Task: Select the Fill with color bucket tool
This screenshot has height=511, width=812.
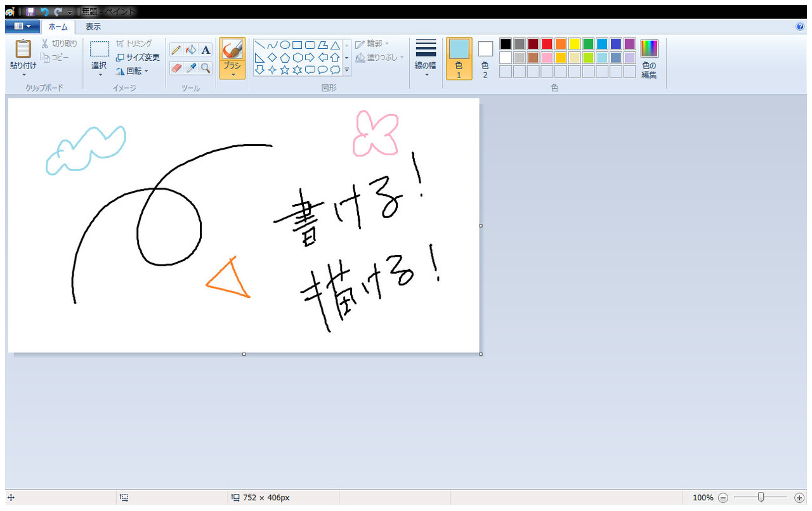Action: pyautogui.click(x=191, y=49)
